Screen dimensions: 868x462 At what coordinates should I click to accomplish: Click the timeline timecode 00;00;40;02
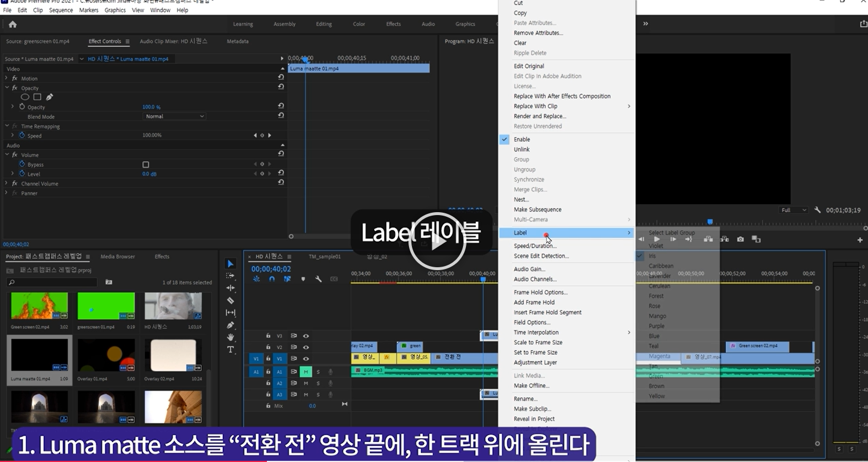coord(271,269)
